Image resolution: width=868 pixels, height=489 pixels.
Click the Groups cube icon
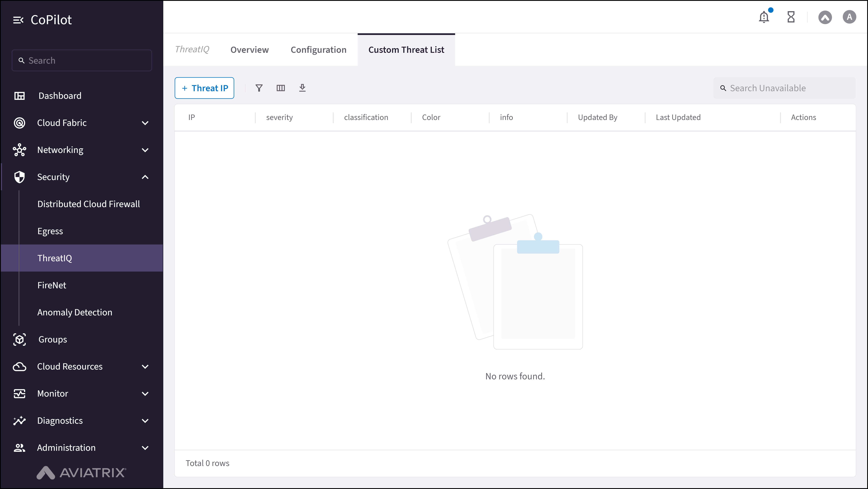pos(20,339)
